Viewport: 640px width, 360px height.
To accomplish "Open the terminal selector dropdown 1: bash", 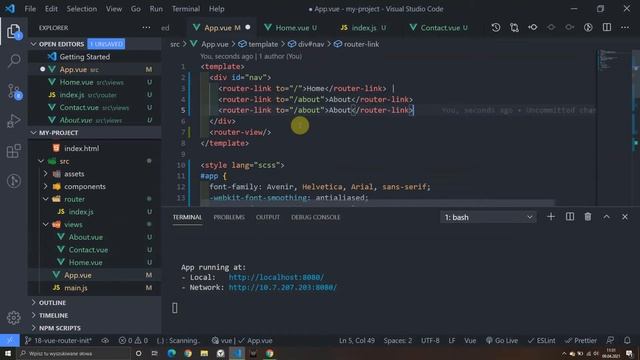I will pos(488,217).
